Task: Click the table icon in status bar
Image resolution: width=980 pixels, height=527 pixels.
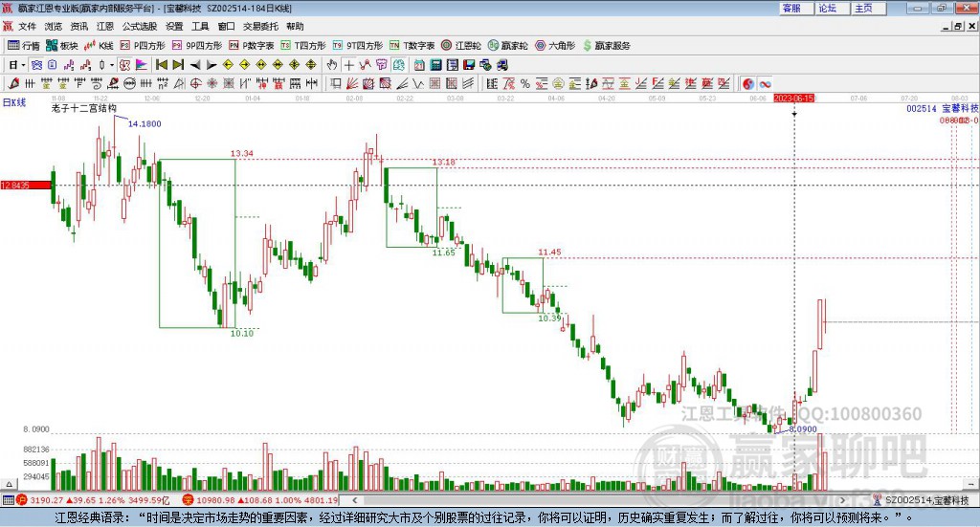Action: [x=8, y=500]
